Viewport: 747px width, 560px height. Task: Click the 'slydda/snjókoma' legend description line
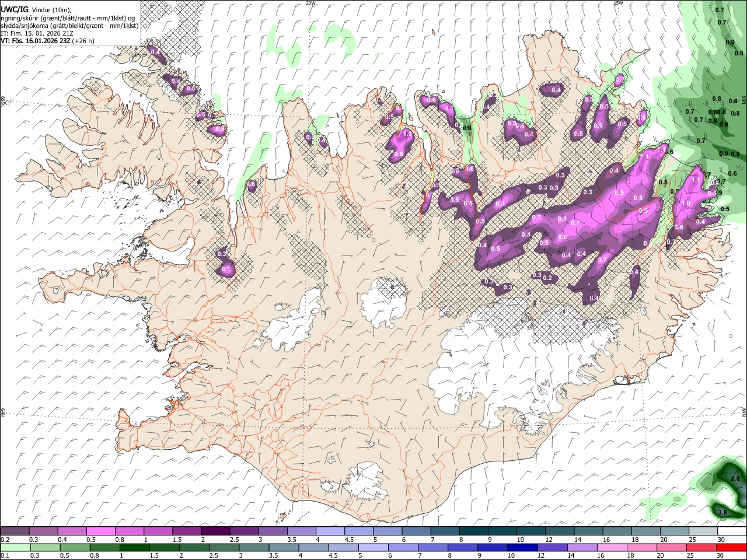point(69,26)
